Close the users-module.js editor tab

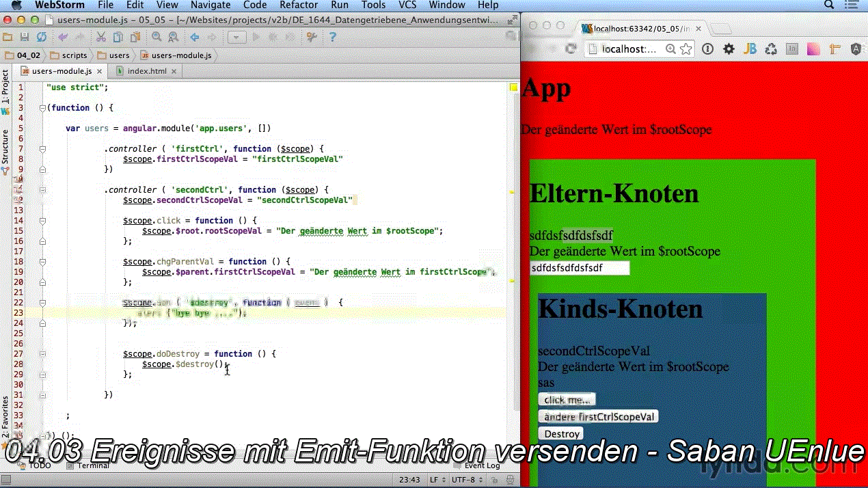tap(99, 71)
